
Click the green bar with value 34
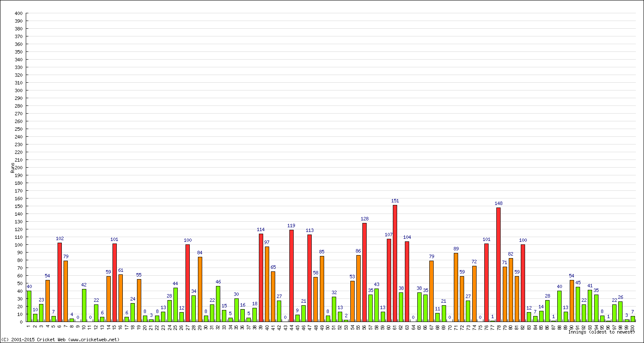pyautogui.click(x=194, y=309)
